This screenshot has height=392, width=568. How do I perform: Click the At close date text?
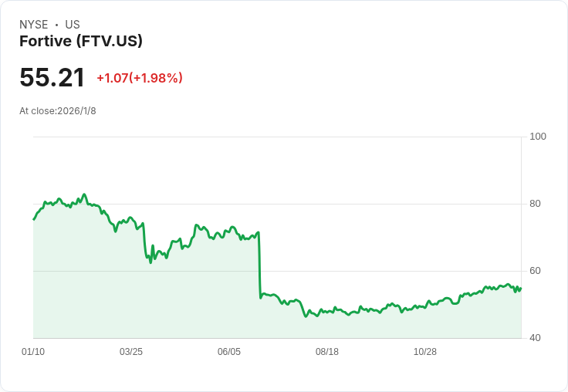[x=58, y=111]
